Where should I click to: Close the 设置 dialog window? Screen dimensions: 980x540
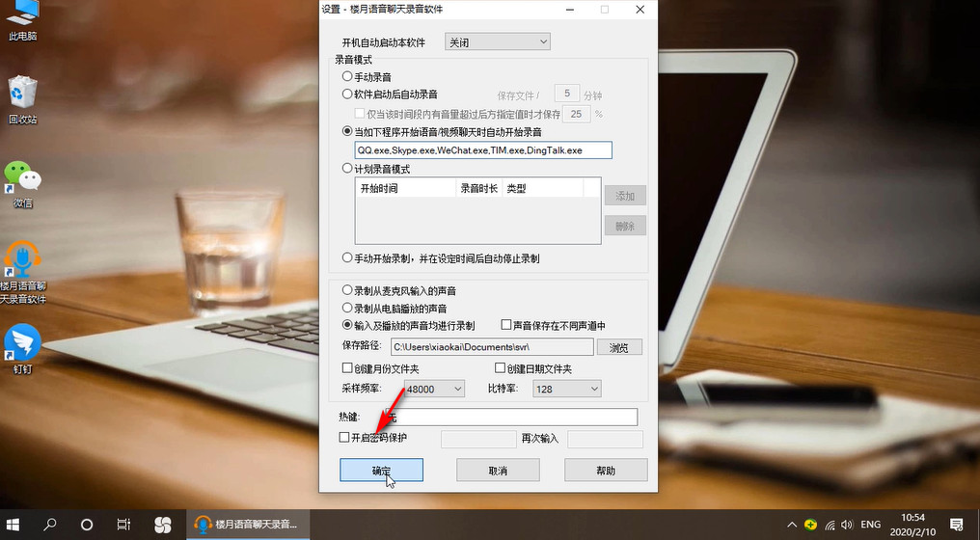[640, 10]
